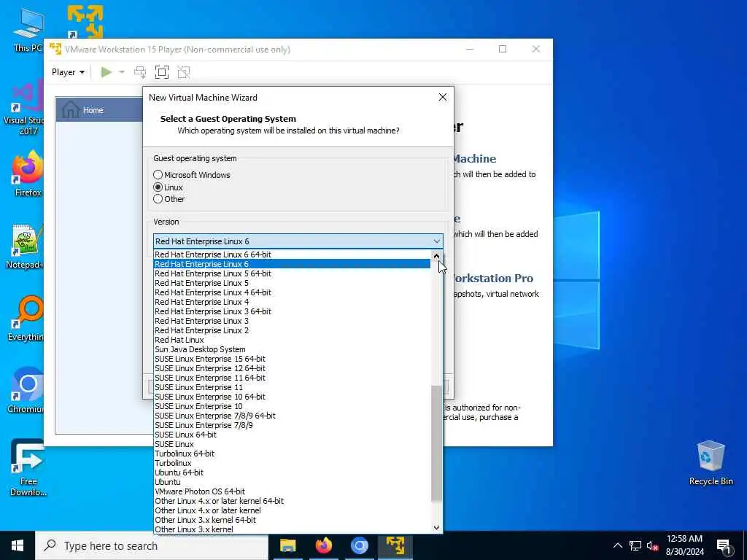Click the Unity mode toolbar icon
Image resolution: width=747 pixels, height=560 pixels.
click(184, 72)
